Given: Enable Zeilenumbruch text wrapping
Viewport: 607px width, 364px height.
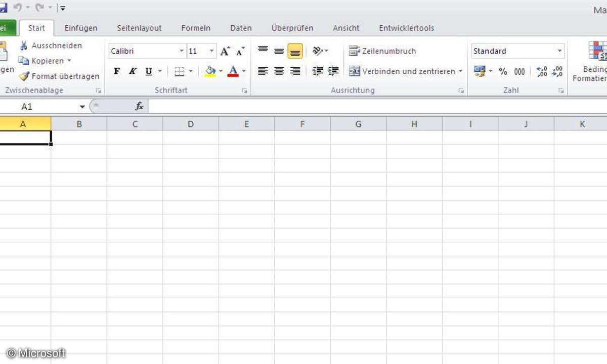Looking at the screenshot, I should (x=382, y=51).
